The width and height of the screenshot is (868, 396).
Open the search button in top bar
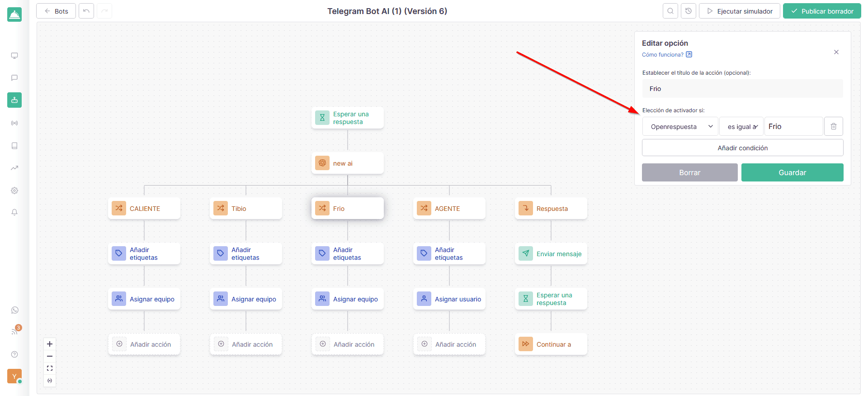click(670, 11)
